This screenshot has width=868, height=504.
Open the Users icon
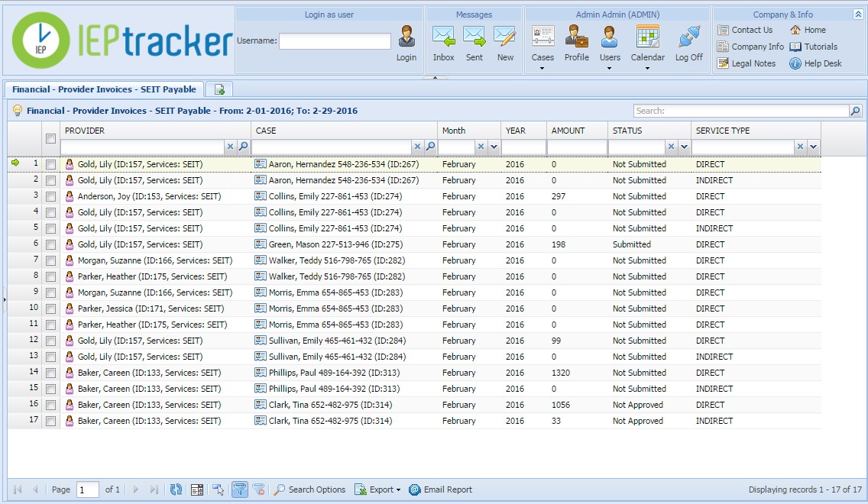pyautogui.click(x=610, y=37)
